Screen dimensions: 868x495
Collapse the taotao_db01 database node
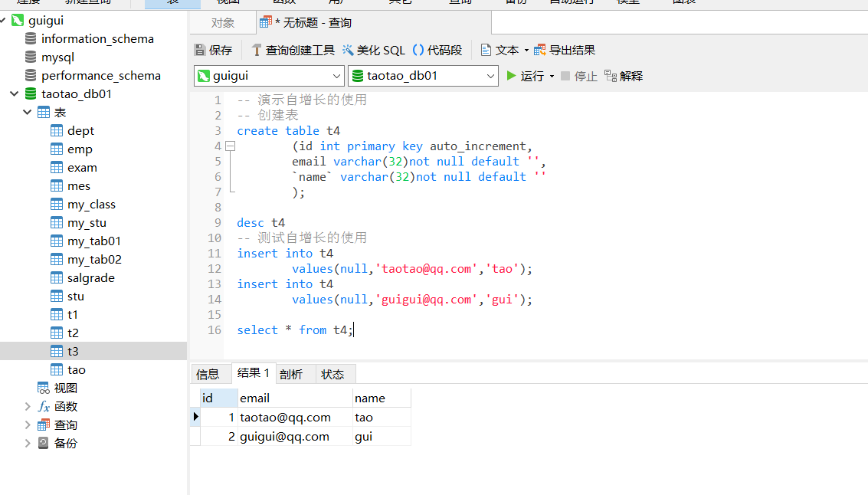(15, 94)
